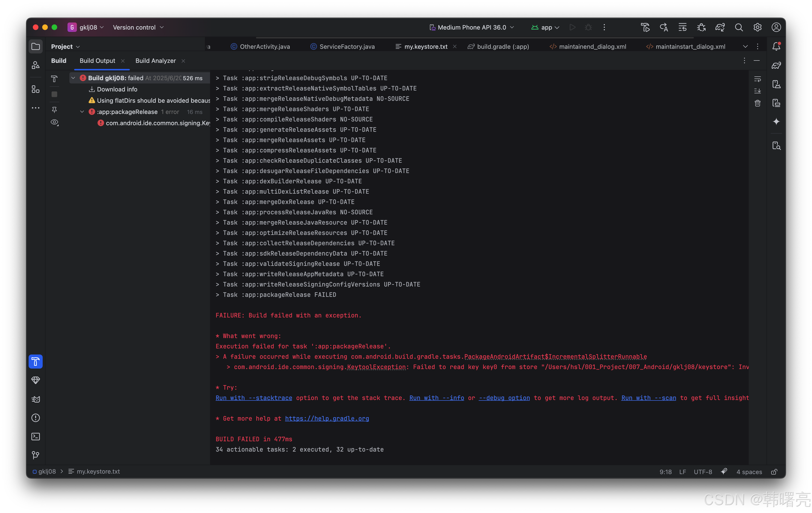The width and height of the screenshot is (812, 513).
Task: Toggle warning visibility in Build Output
Action: [54, 122]
